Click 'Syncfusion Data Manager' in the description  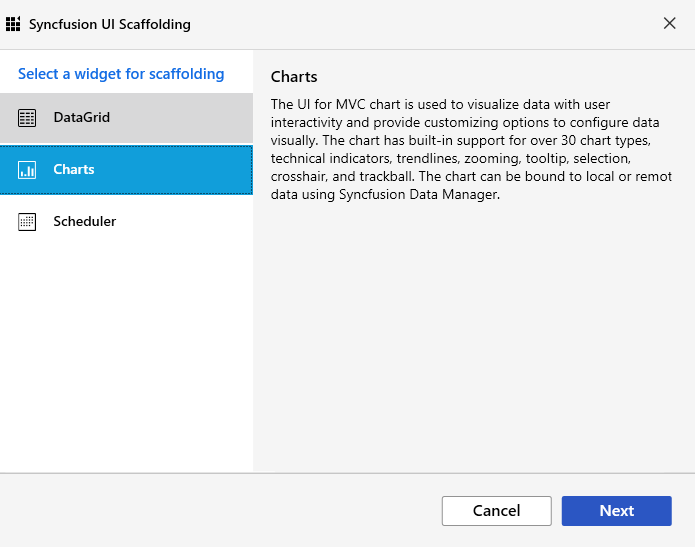click(x=418, y=195)
